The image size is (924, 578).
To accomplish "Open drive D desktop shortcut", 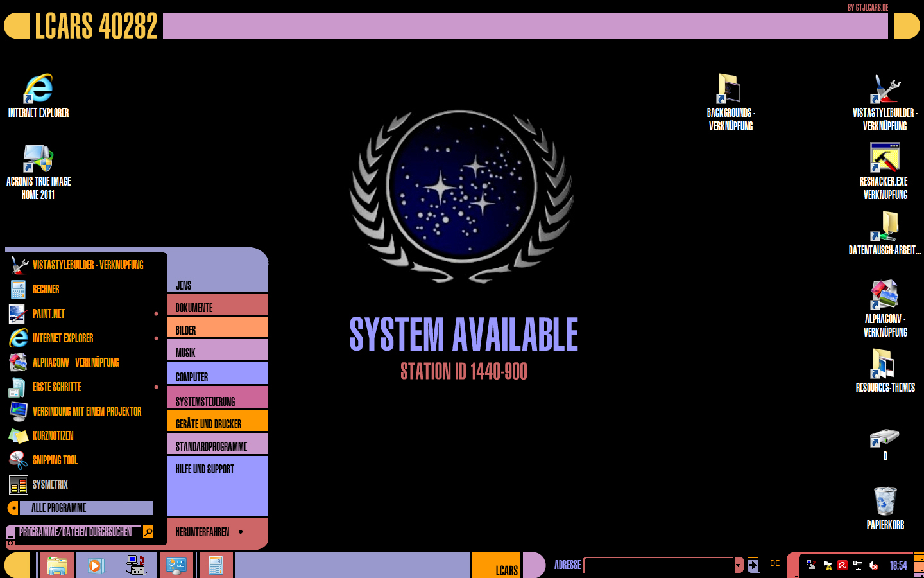I will tap(885, 444).
